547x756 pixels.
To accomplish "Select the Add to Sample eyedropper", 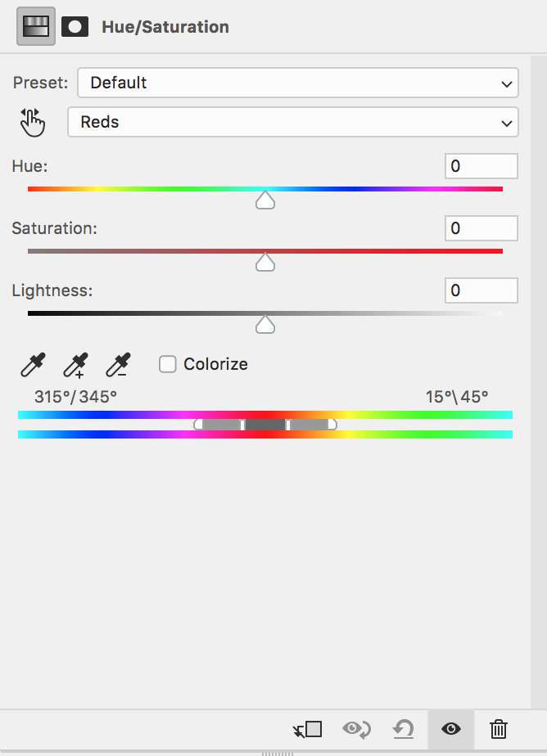I will 75,364.
